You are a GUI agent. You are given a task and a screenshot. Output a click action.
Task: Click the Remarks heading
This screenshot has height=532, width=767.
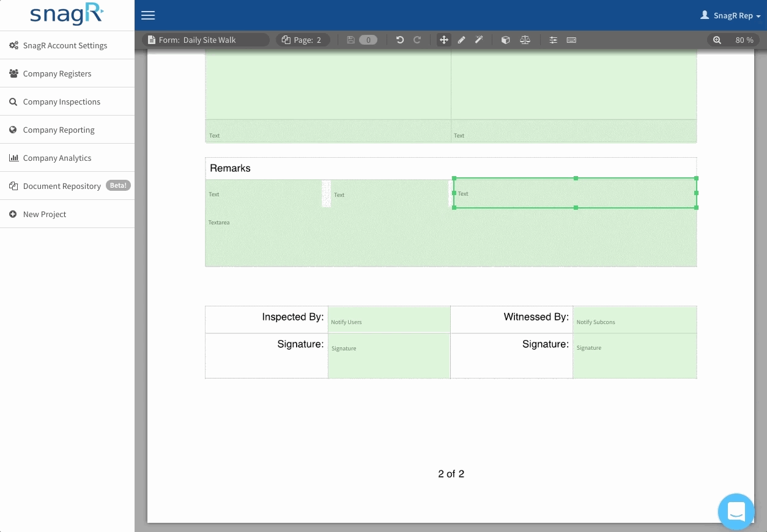pos(230,168)
